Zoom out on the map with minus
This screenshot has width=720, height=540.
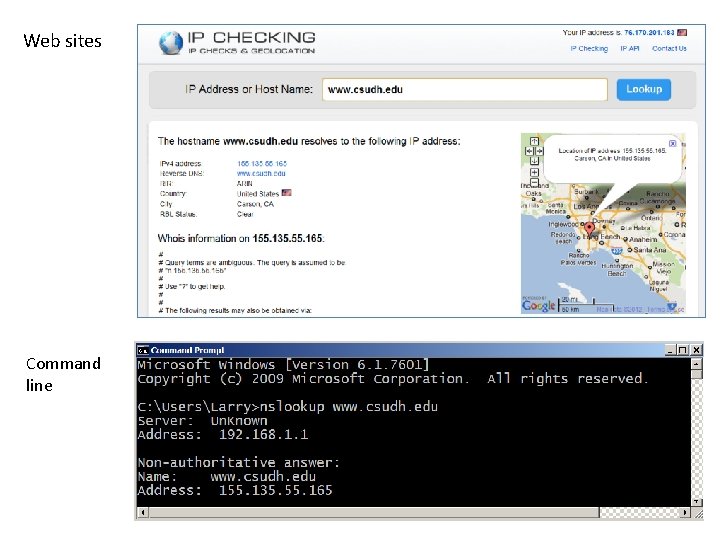click(x=534, y=182)
